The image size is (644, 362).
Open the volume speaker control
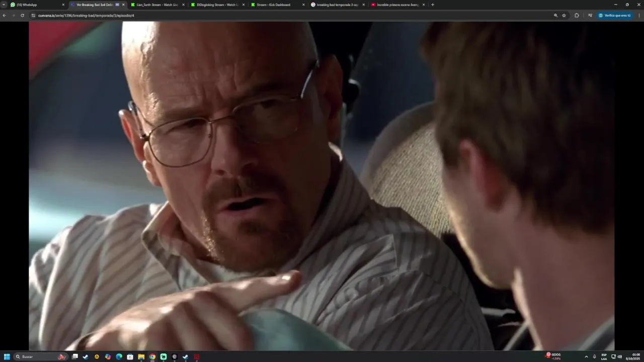click(620, 357)
